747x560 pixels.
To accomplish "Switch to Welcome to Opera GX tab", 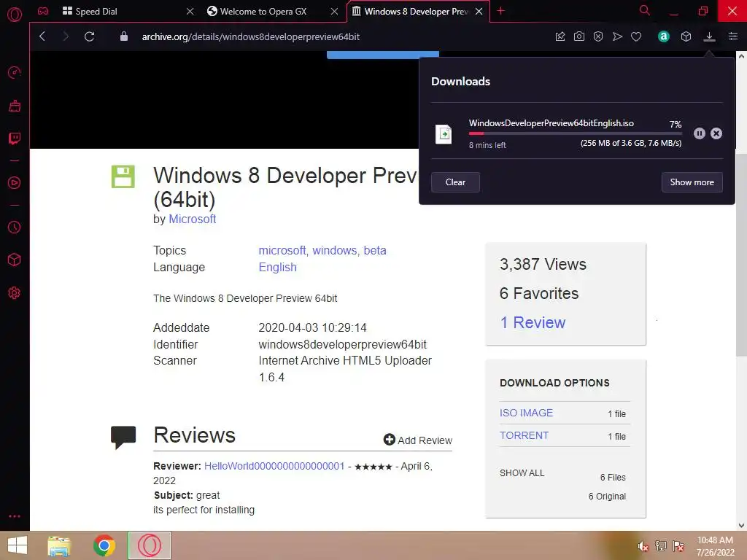I will (x=258, y=11).
